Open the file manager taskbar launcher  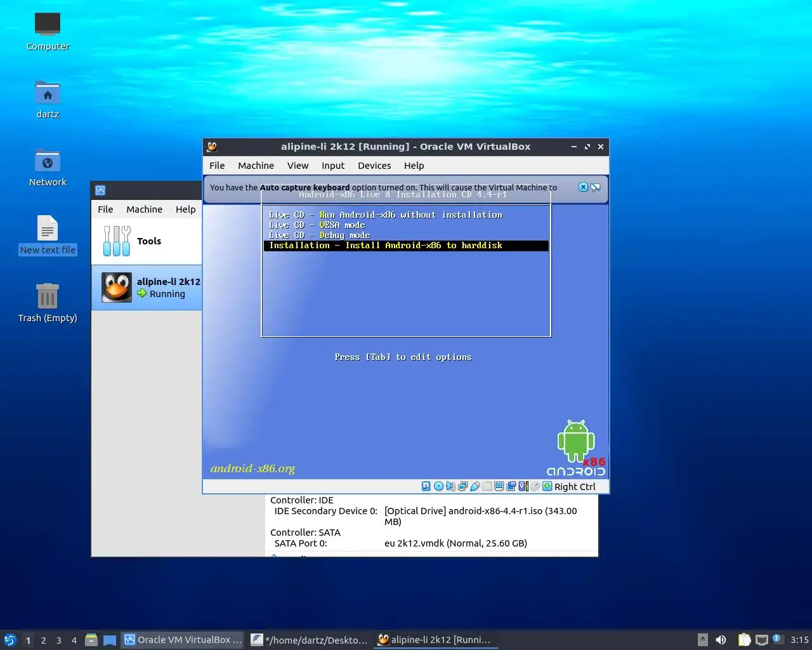coord(91,640)
